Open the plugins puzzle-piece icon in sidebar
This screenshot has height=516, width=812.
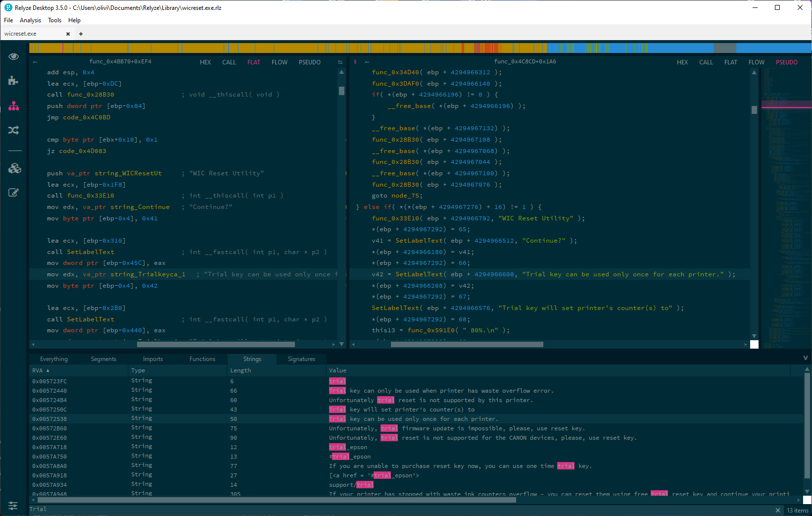click(x=14, y=81)
